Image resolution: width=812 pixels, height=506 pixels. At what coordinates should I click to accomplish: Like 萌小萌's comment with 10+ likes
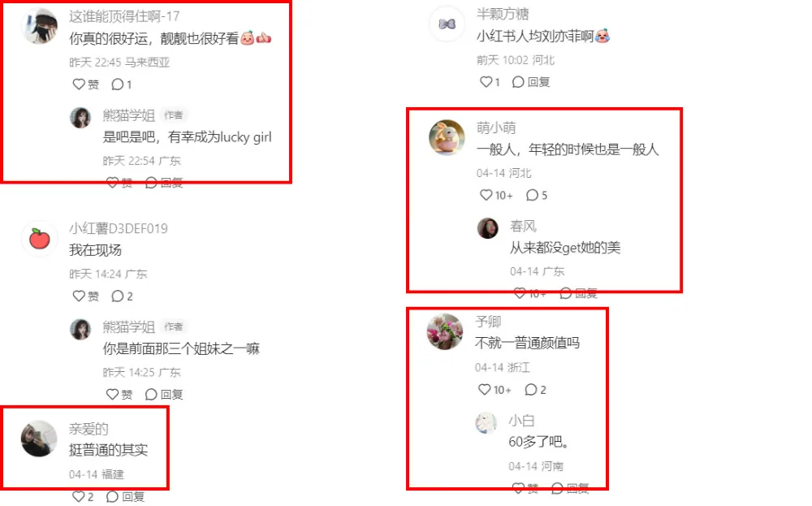[x=496, y=195]
